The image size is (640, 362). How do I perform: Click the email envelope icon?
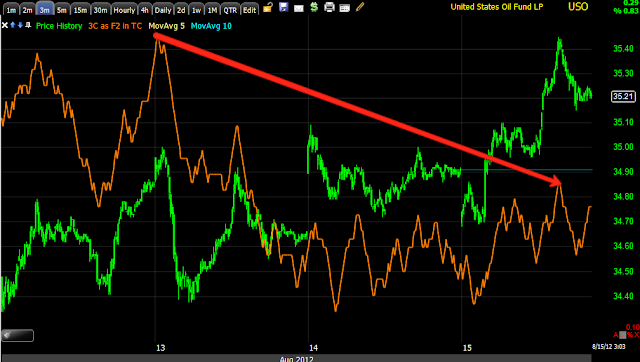pyautogui.click(x=299, y=8)
